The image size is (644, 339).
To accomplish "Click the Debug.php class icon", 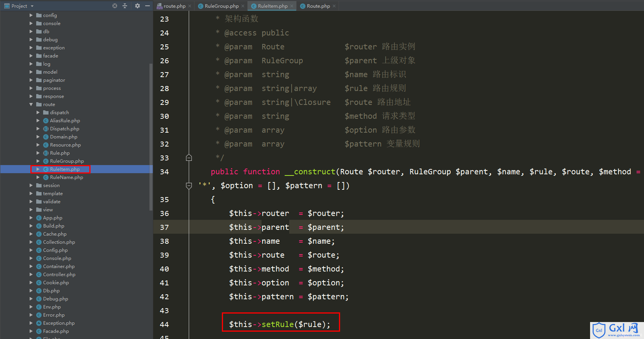I will [x=39, y=299].
